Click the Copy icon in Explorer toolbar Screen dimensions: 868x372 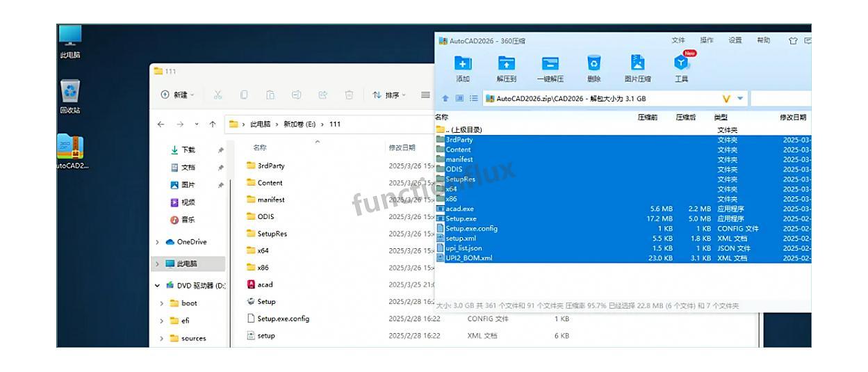tap(244, 95)
